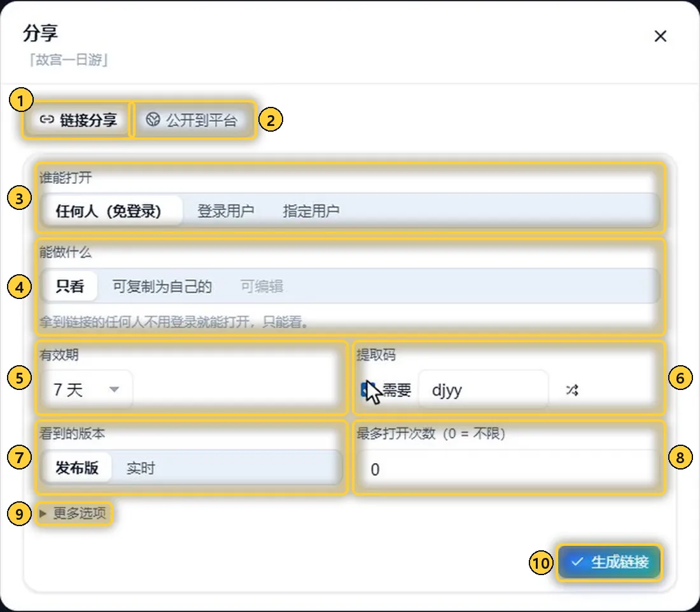Viewport: 700px width, 612px height.
Task: Choose 登录用户 access option
Action: pos(226,211)
